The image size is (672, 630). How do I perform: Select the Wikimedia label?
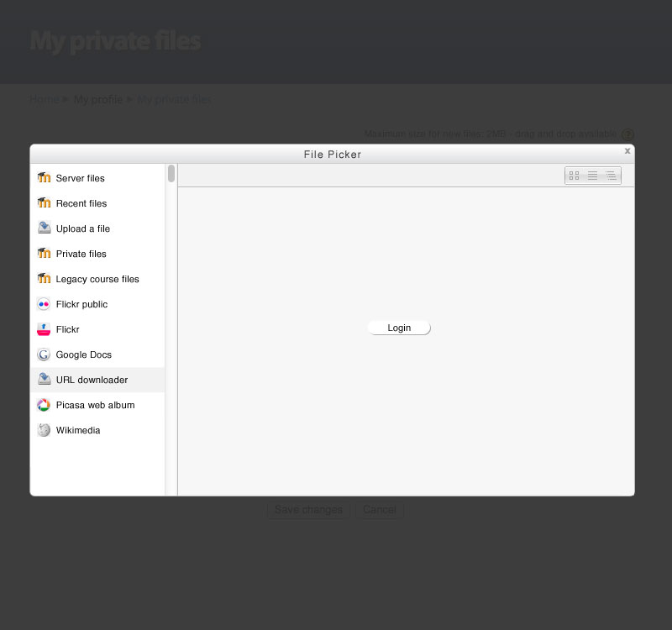point(78,430)
